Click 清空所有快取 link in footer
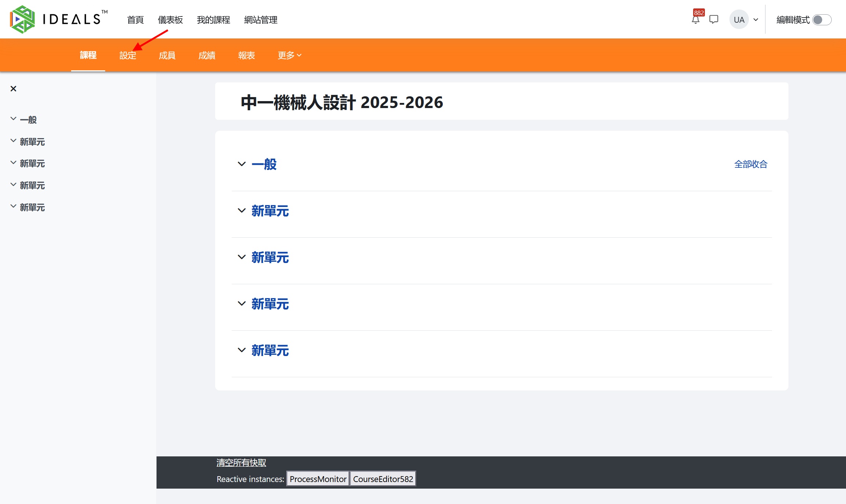This screenshot has width=846, height=504. pyautogui.click(x=241, y=463)
